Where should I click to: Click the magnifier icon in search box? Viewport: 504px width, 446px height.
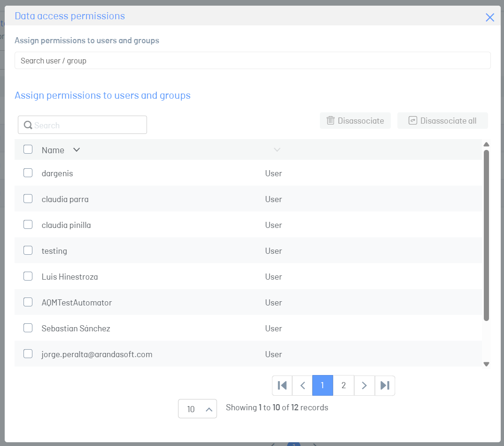[x=28, y=125]
